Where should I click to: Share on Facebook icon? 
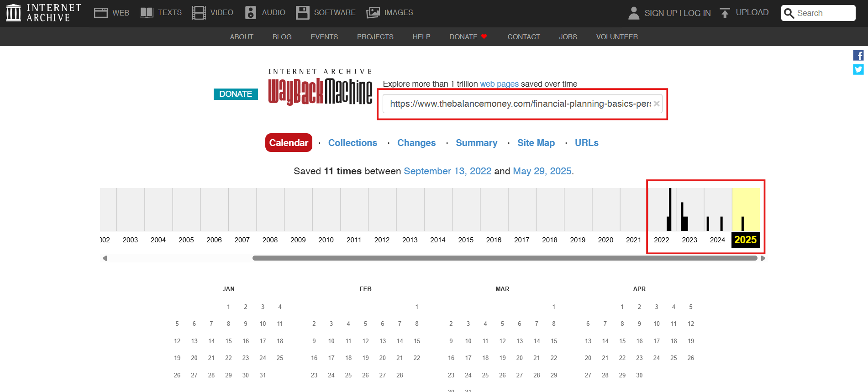coord(858,56)
